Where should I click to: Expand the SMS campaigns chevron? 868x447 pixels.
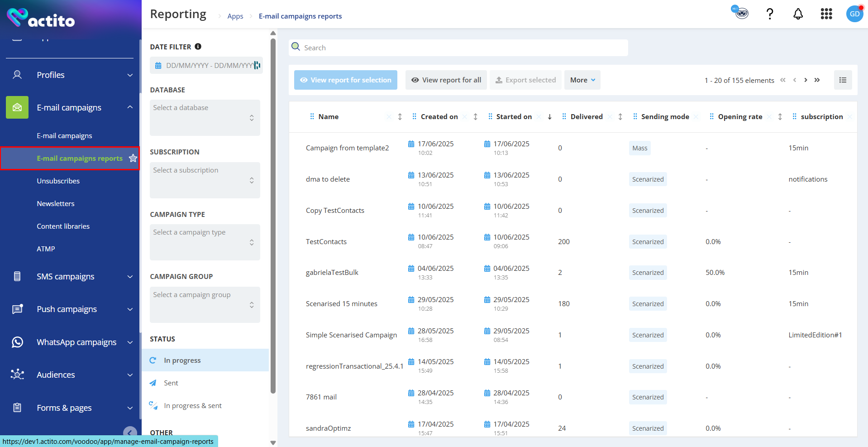(130, 277)
